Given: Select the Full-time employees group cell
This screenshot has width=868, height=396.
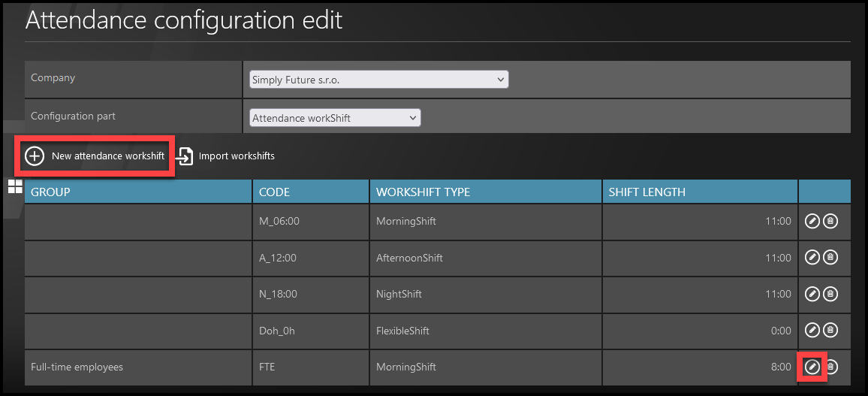Looking at the screenshot, I should click(x=77, y=367).
